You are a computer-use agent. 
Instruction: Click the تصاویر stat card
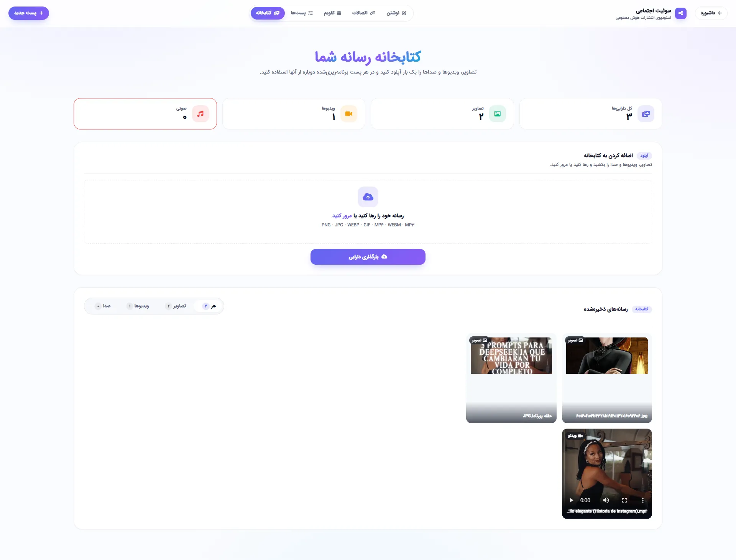(x=442, y=114)
